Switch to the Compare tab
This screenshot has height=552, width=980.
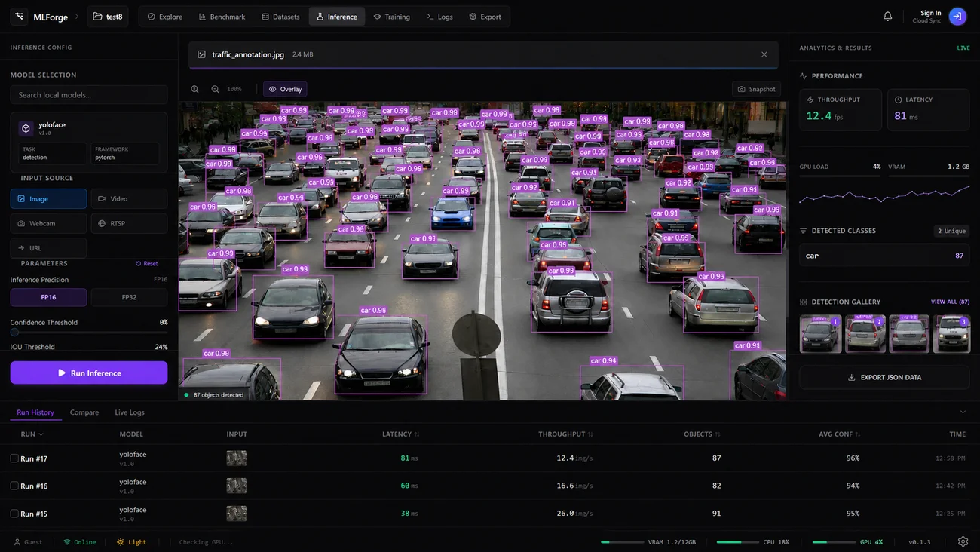(x=84, y=412)
